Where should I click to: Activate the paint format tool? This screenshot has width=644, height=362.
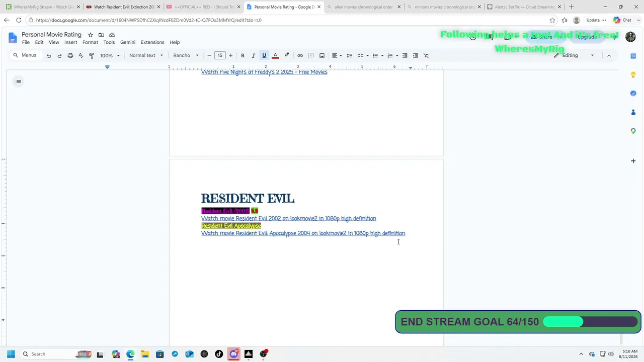pos(91,55)
